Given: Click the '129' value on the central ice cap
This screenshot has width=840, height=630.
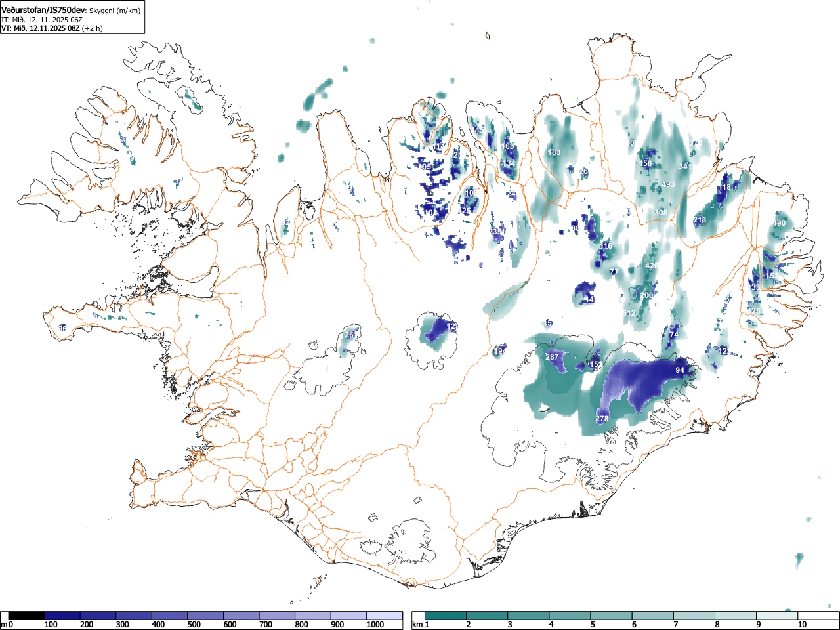Looking at the screenshot, I should (453, 326).
